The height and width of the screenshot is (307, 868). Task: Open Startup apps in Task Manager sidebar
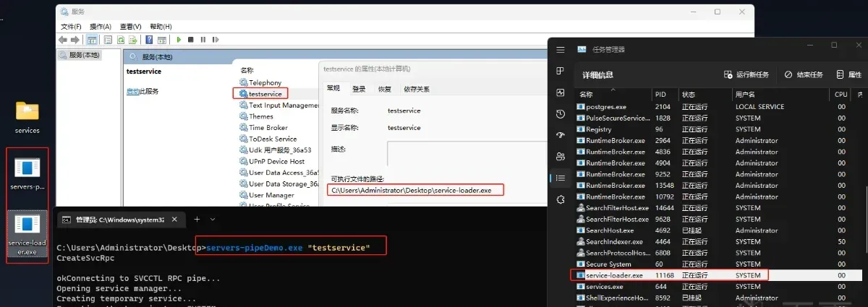561,135
